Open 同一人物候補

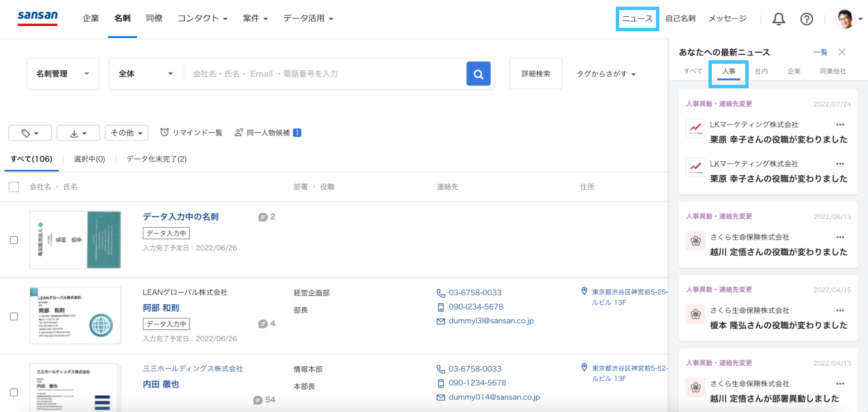[268, 133]
